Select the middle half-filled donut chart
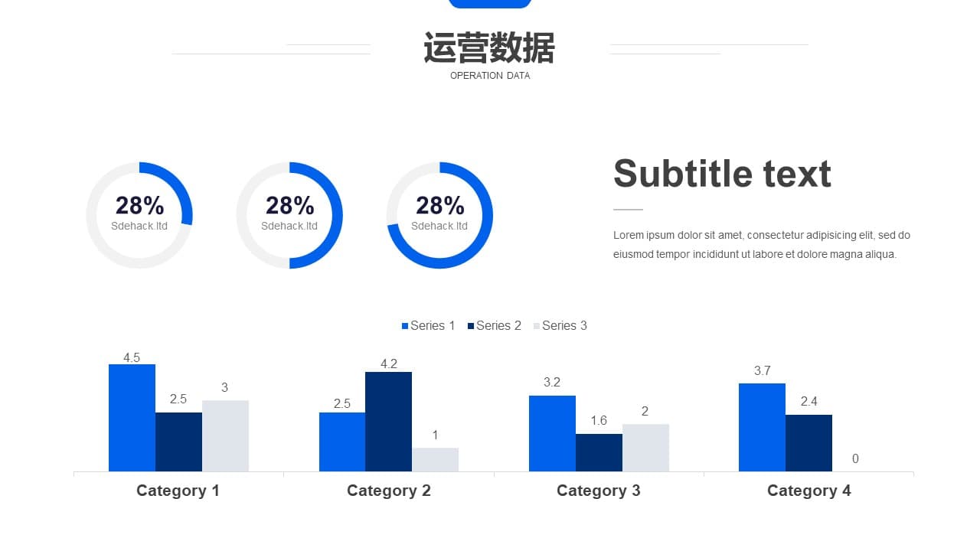980x551 pixels. click(x=289, y=215)
